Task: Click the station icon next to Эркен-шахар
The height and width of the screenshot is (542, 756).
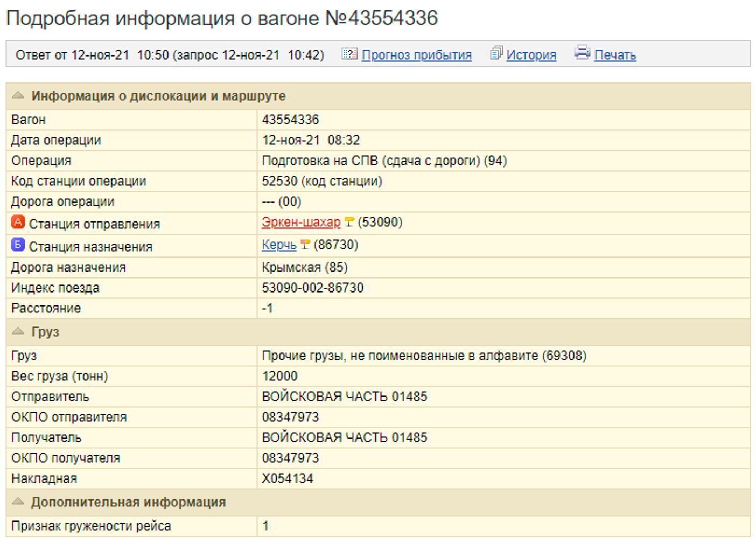Action: [x=349, y=222]
